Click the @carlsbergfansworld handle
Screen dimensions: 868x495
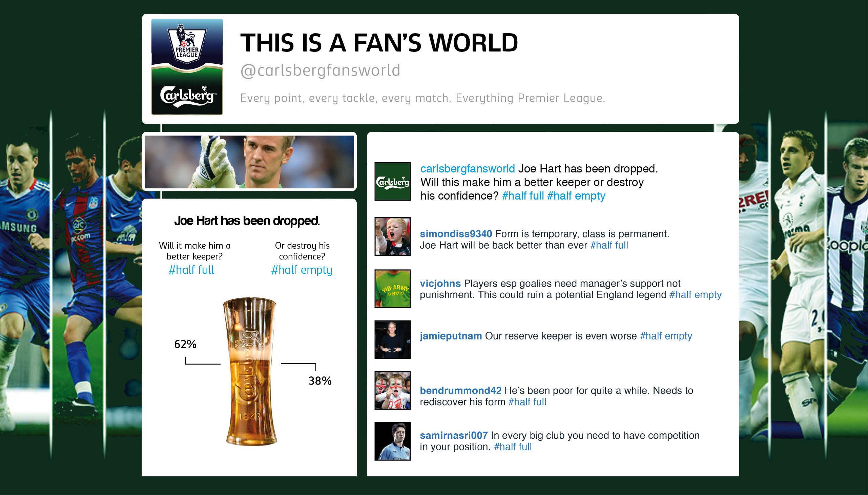[x=320, y=71]
